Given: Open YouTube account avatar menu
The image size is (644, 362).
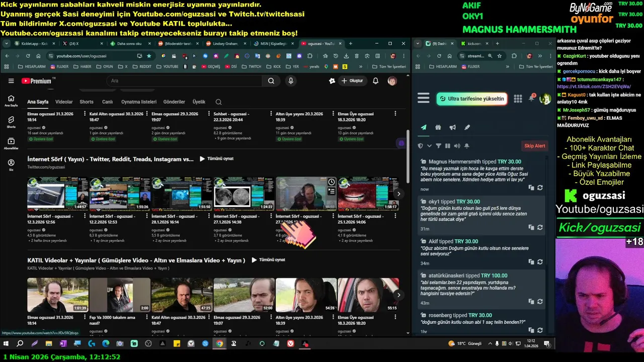Looking at the screenshot, I should click(392, 80).
